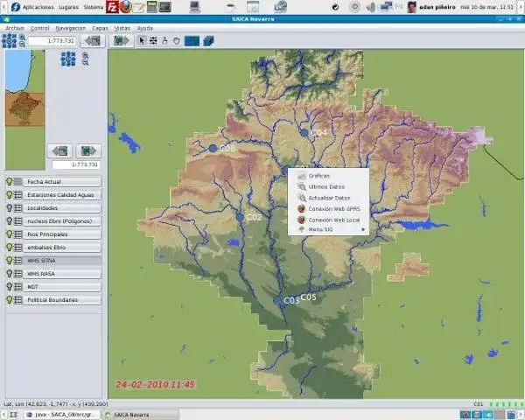Expand legend icon for Localidades
Image resolution: width=525 pixels, height=420 pixels.
18,208
